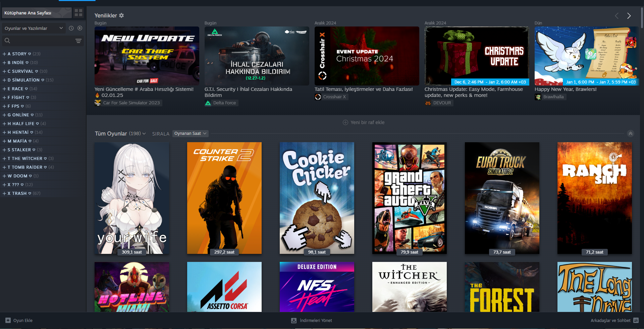Click the vertical scrollbar of the library page
The image size is (644, 329).
point(642,18)
